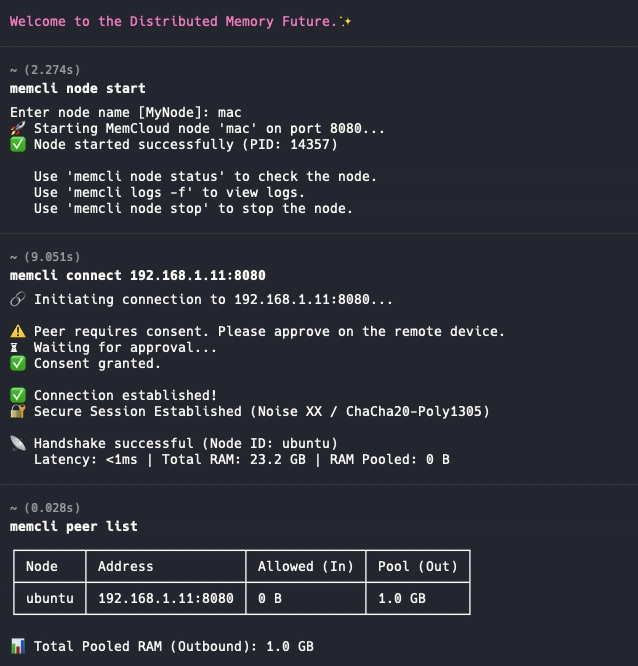Image resolution: width=638 pixels, height=666 pixels.
Task: Click the chain link icon beside Initiating connection
Action: point(17,300)
